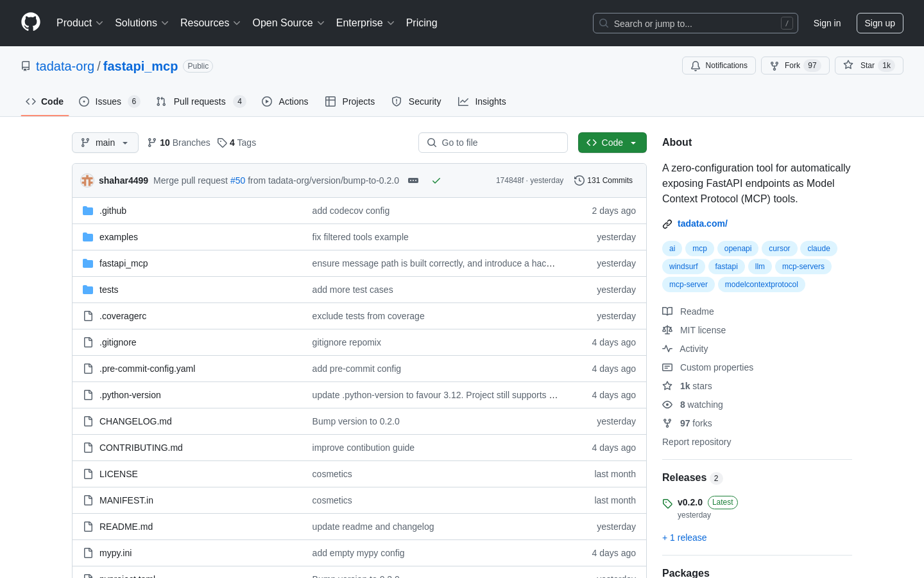Click the repository book icon beside tadata-org
Image resolution: width=924 pixels, height=578 pixels.
pyautogui.click(x=26, y=66)
